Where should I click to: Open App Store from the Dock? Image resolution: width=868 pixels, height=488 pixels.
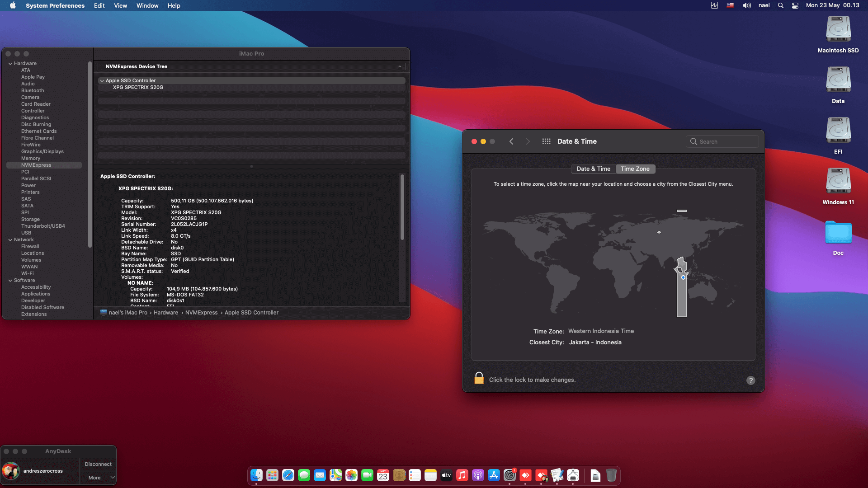tap(494, 475)
